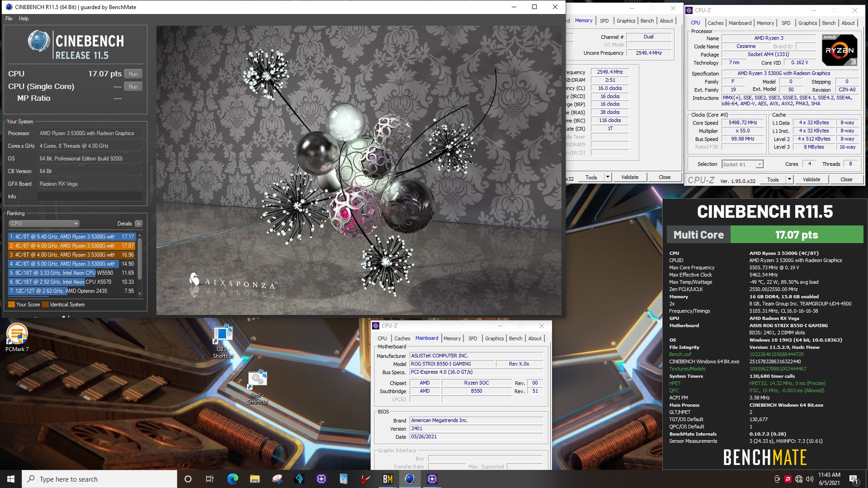Open network status tray icon

point(799,479)
